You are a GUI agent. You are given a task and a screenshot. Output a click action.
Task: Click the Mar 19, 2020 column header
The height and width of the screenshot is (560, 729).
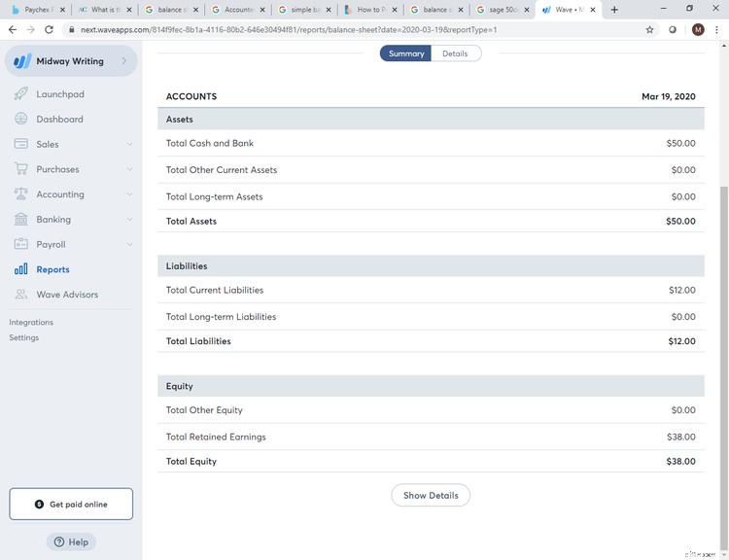pos(669,96)
